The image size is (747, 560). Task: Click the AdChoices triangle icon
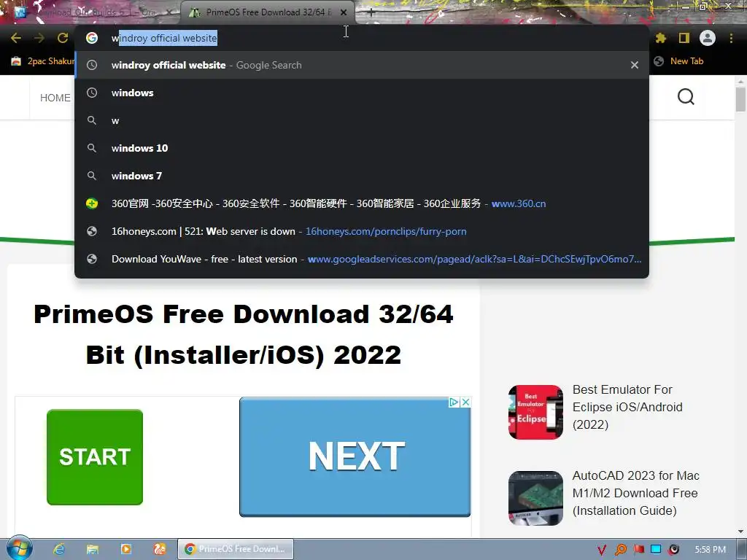[x=454, y=402]
